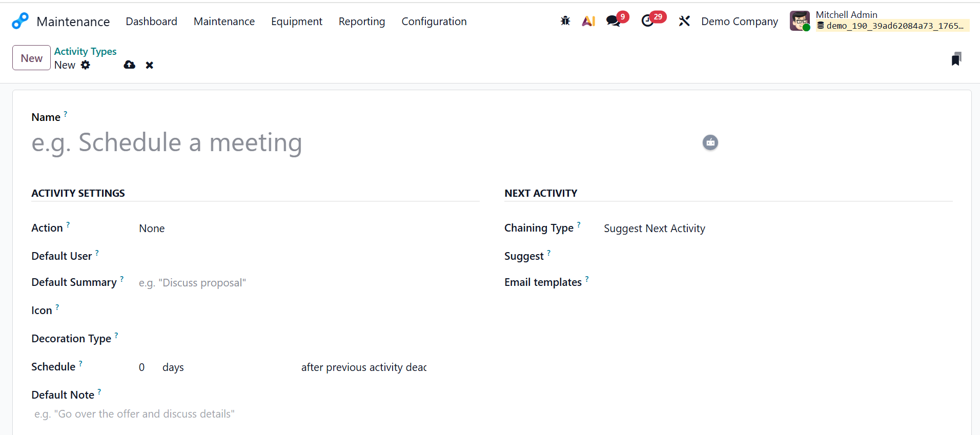Image resolution: width=980 pixels, height=435 pixels.
Task: Discard changes with the X icon
Action: coord(150,65)
